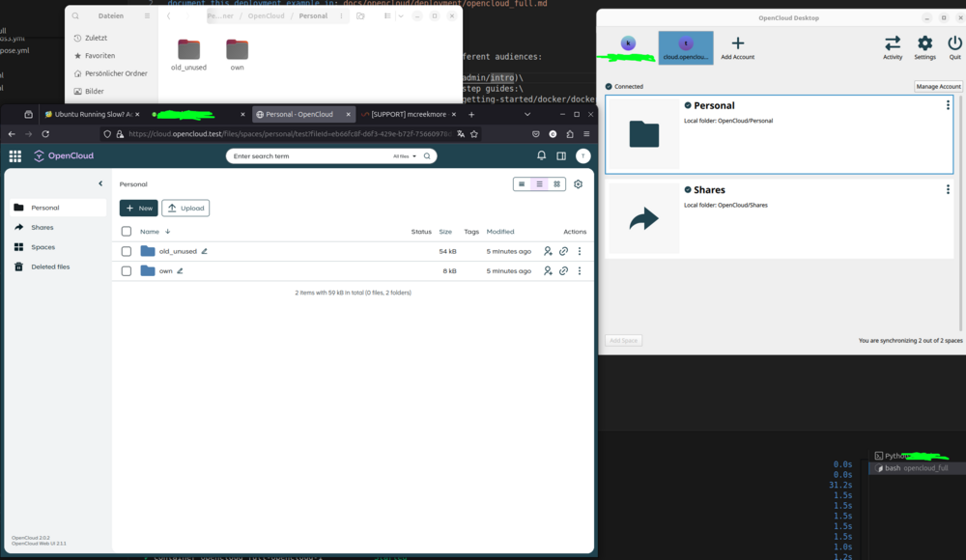The width and height of the screenshot is (966, 560).
Task: Select Personal - OpenCloud browser tab
Action: click(303, 115)
